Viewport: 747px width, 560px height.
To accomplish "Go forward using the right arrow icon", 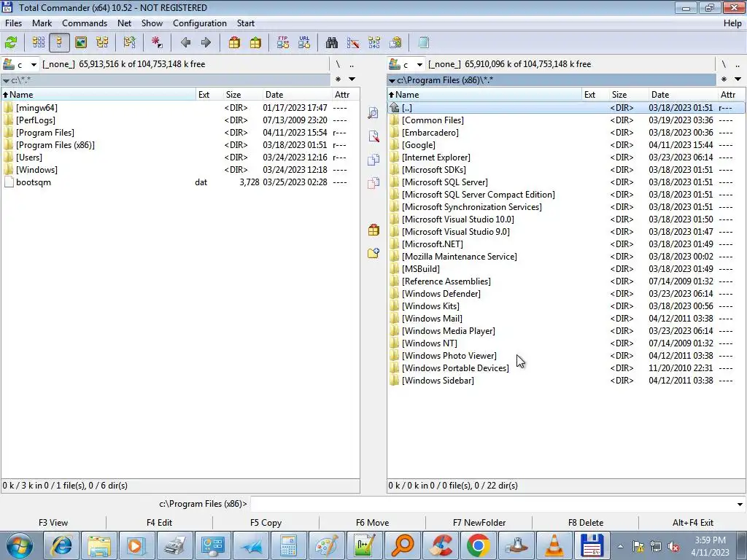I will point(206,43).
